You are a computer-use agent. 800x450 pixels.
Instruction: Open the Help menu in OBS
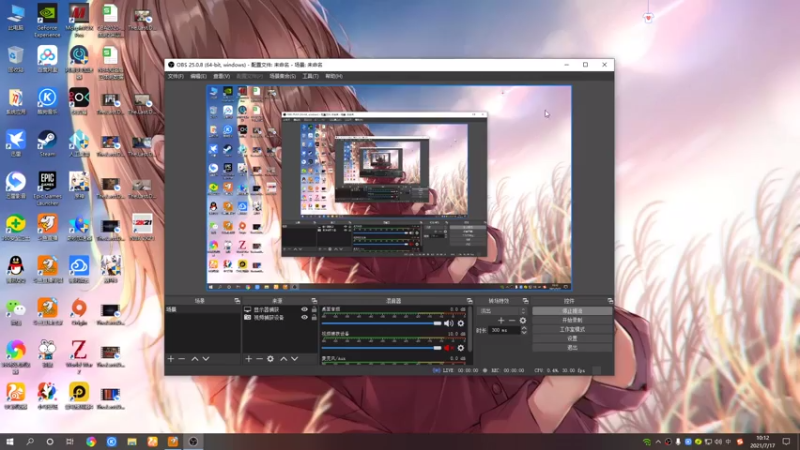point(334,76)
